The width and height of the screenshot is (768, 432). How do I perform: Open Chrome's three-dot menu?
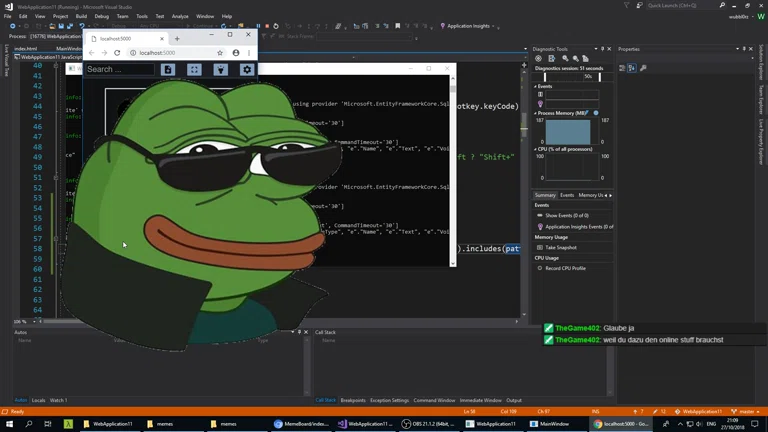249,53
